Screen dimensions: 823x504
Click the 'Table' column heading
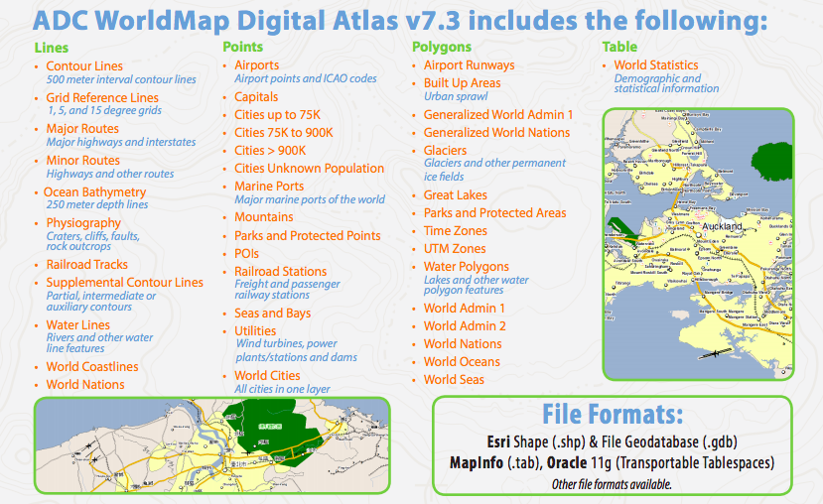coord(619,47)
